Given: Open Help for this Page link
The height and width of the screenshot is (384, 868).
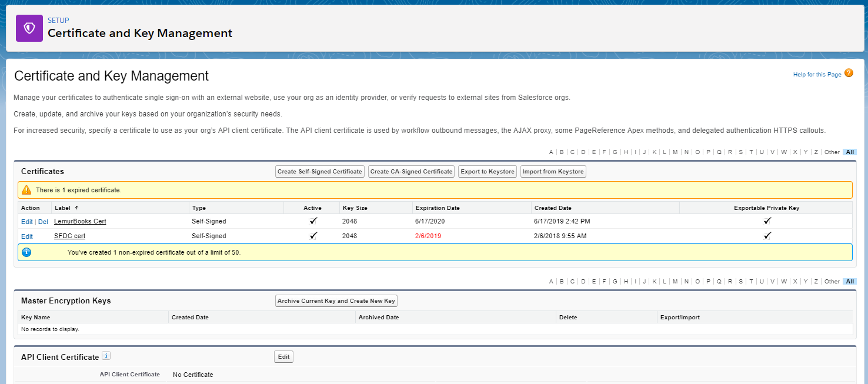Looking at the screenshot, I should pos(817,75).
